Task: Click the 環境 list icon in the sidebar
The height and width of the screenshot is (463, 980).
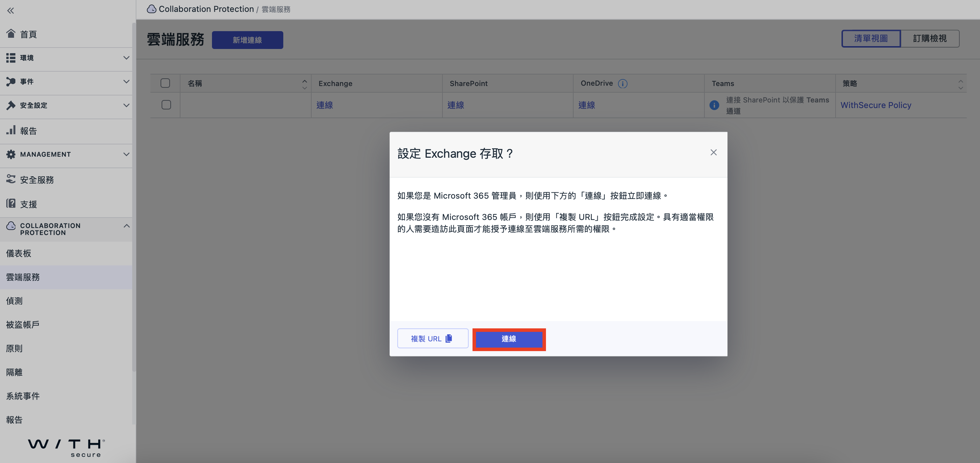Action: pyautogui.click(x=10, y=58)
